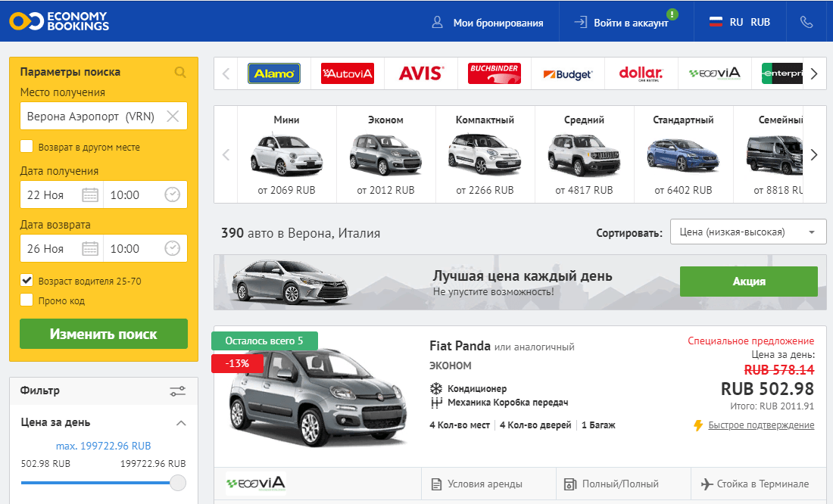Open the sort by price dropdown
The width and height of the screenshot is (833, 504).
click(x=747, y=232)
